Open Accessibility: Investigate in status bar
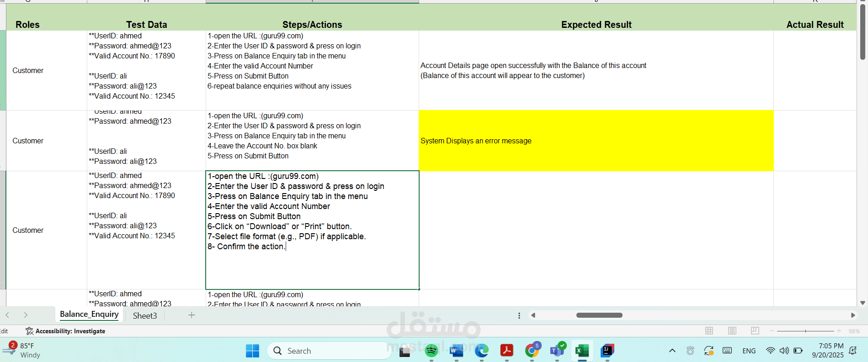The width and height of the screenshot is (868, 362). tap(65, 331)
